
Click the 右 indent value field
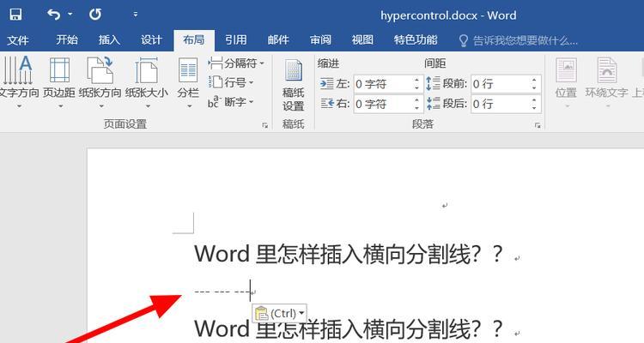(383, 104)
